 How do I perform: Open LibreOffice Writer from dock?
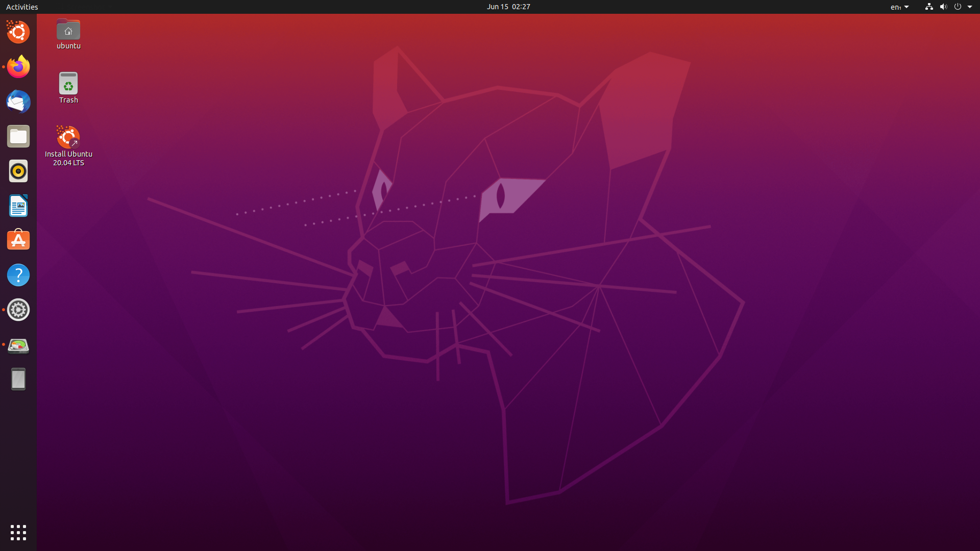tap(18, 206)
